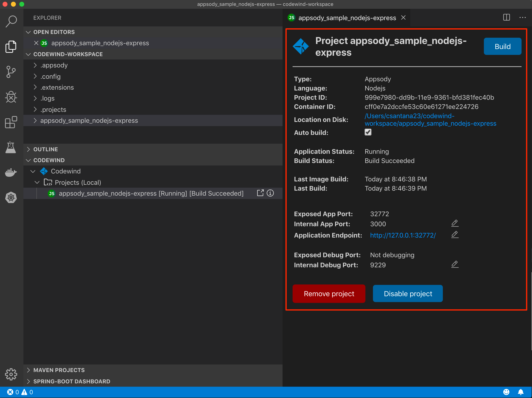
Task: Expand the Spring-Boot Dashboard section
Action: pyautogui.click(x=153, y=381)
